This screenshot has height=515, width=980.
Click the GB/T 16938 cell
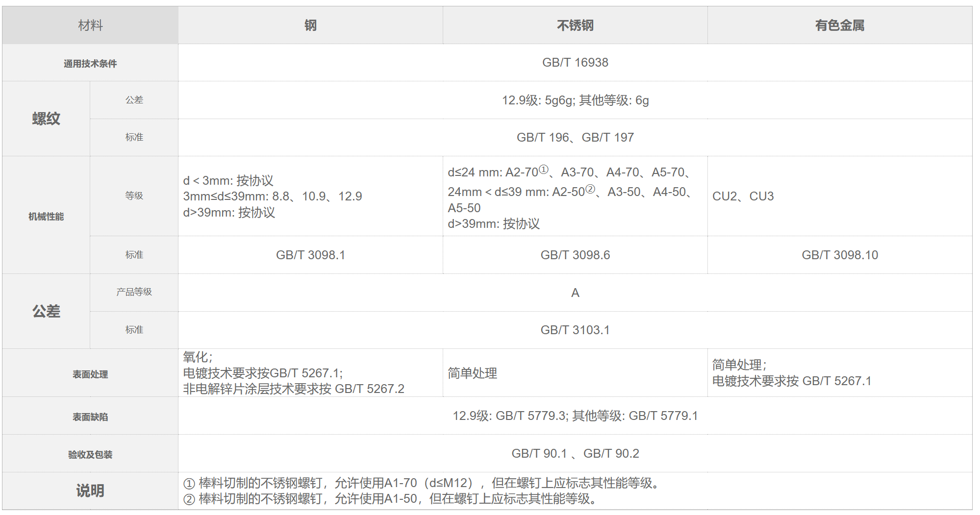click(575, 63)
